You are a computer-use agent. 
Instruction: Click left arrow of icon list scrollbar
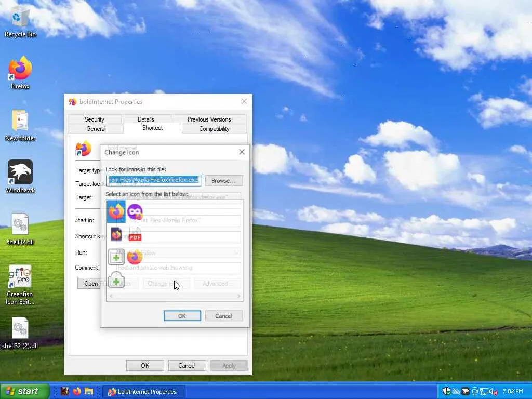coord(111,296)
